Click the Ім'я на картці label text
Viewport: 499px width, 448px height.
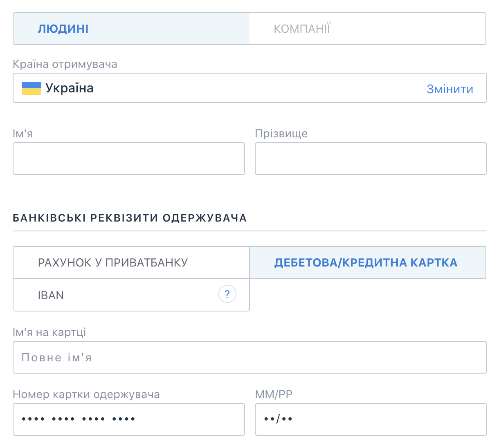pos(49,332)
